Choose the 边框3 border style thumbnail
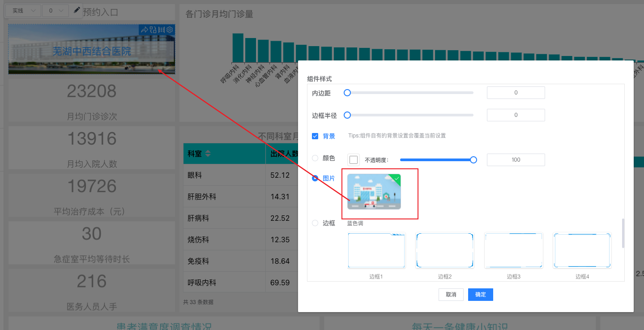The width and height of the screenshot is (644, 330). click(x=513, y=251)
